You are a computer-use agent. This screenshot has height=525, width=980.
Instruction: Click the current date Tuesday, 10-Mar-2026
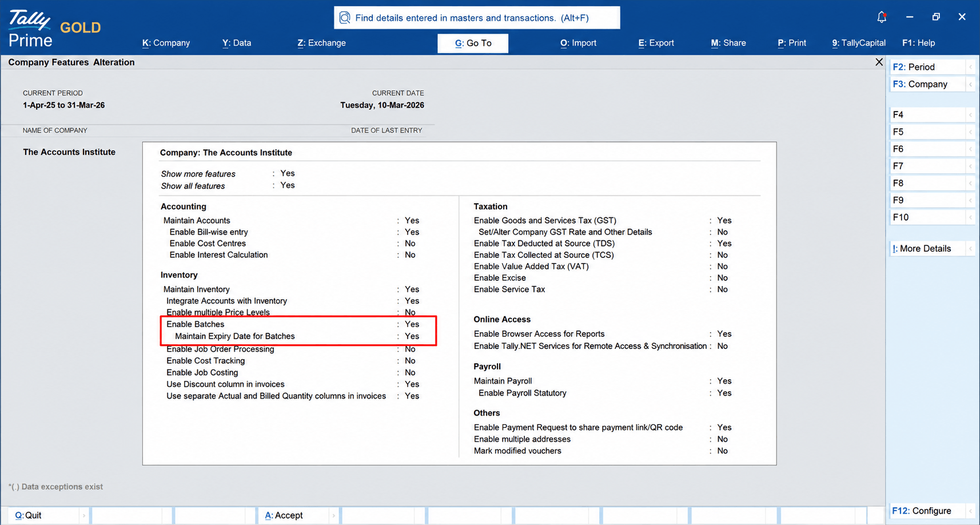[382, 105]
